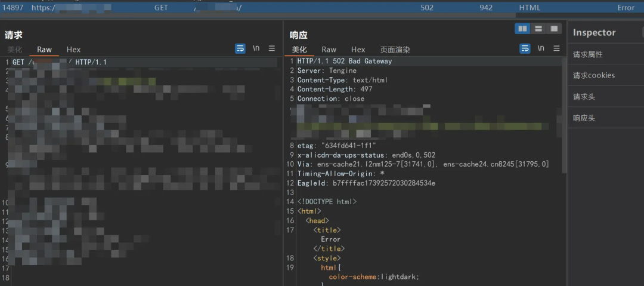Click the Content-Type: text/html header

click(x=342, y=80)
